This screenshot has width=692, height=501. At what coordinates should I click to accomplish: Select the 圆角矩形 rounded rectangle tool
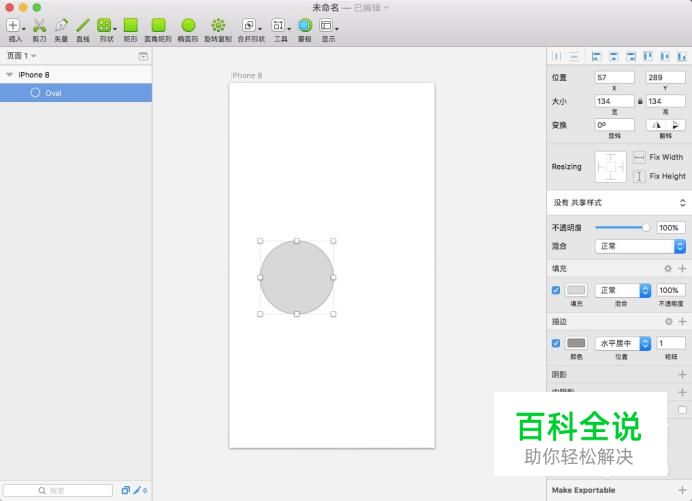(x=158, y=25)
